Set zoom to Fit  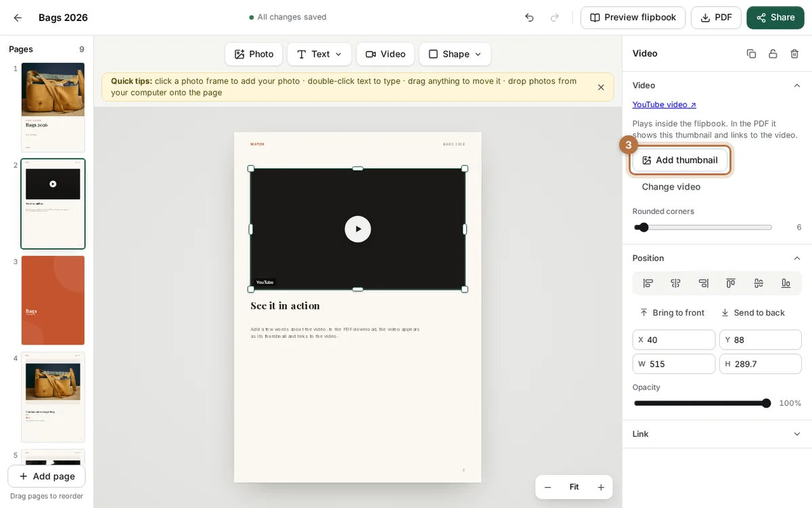[x=574, y=487]
